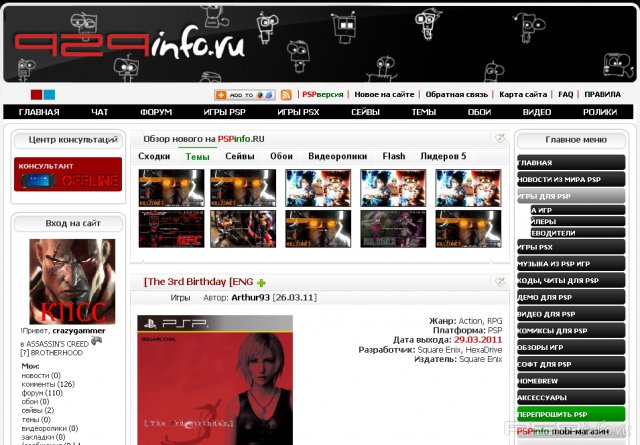The height and width of the screenshot is (445, 640).
Task: Expand ИГРЫ ДЛЯ PSP in the main menu
Action: click(x=570, y=196)
